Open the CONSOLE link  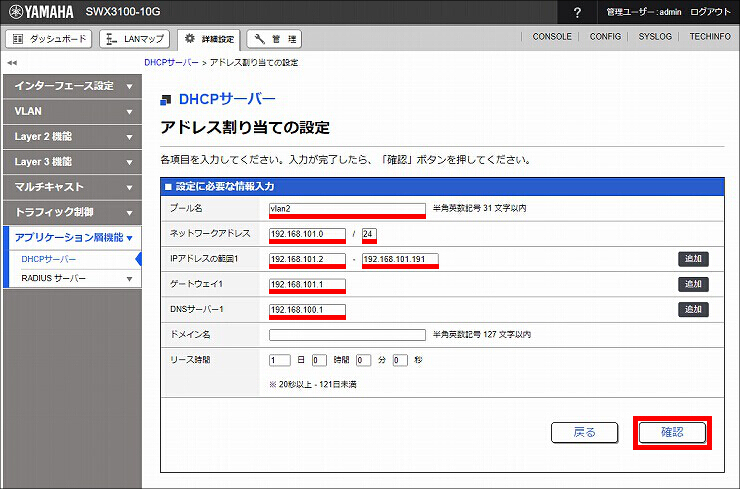coord(552,36)
